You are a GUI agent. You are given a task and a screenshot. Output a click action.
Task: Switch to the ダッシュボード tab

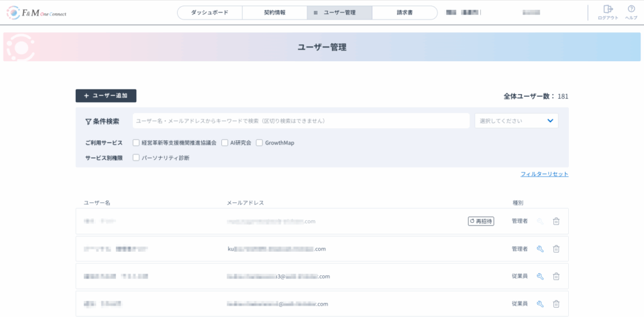click(x=209, y=13)
